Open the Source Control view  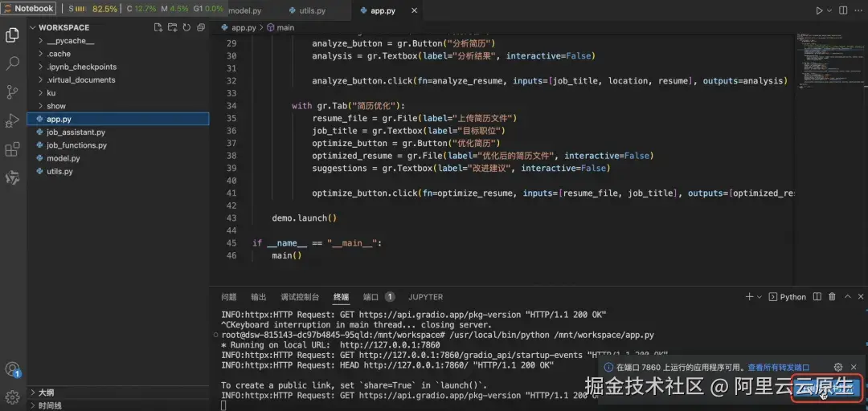[12, 92]
